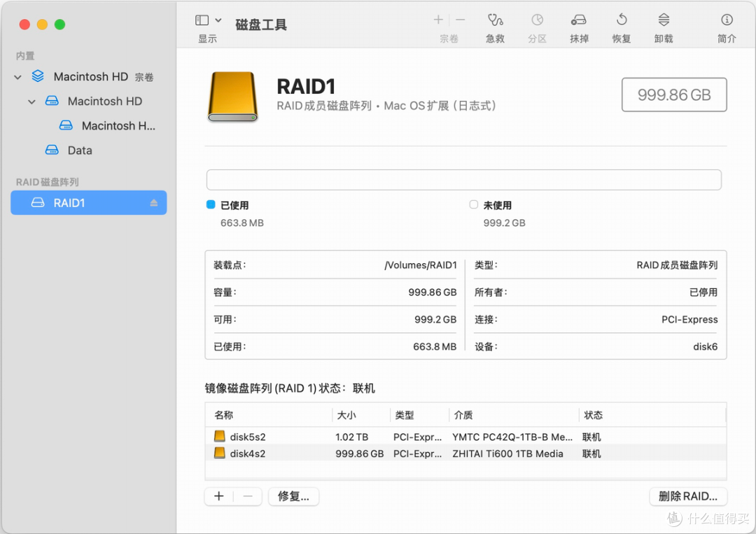Select Macintosh HD 宗卷 in sidebar
The image size is (756, 534).
90,76
